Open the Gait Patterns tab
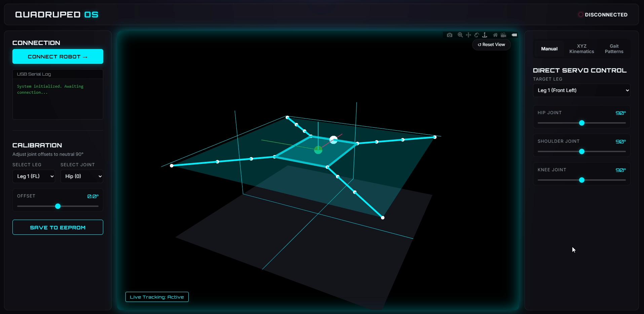Screen dimensions: 644x314 (x=614, y=49)
